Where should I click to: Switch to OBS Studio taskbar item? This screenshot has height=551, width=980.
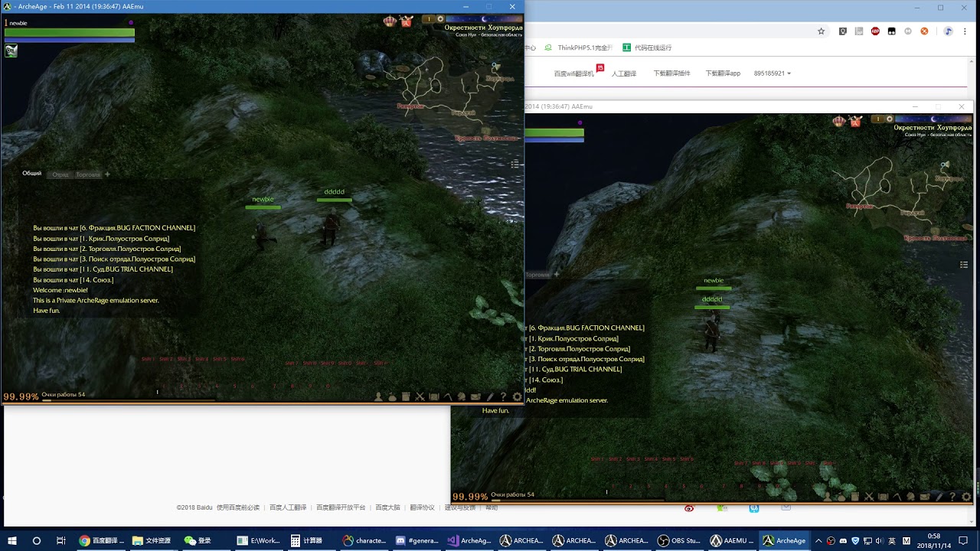[x=679, y=540]
